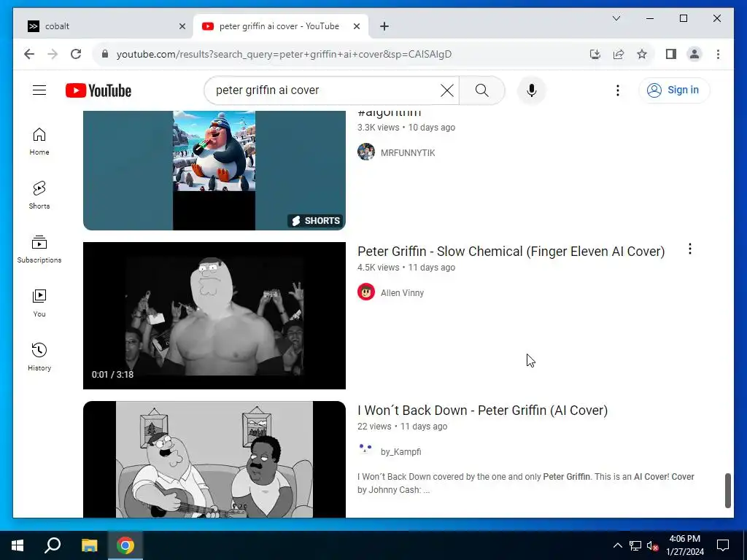Open the Chrome profile avatar menu
The image size is (747, 560).
pos(694,54)
